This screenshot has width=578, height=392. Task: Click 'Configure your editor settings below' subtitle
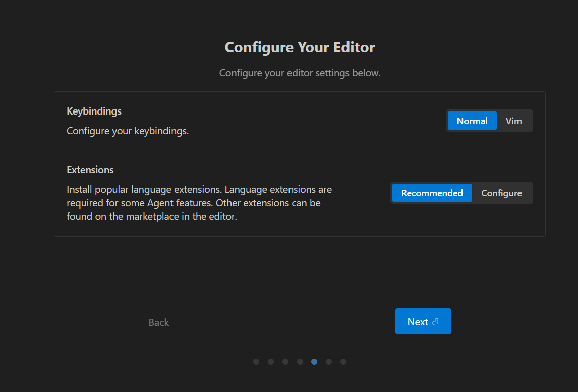(x=300, y=73)
